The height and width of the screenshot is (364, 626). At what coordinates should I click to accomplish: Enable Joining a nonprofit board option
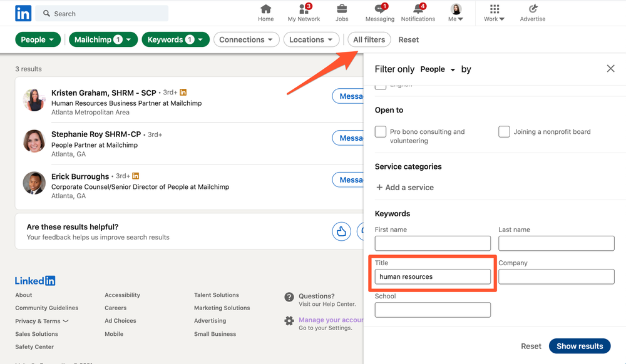tap(504, 131)
